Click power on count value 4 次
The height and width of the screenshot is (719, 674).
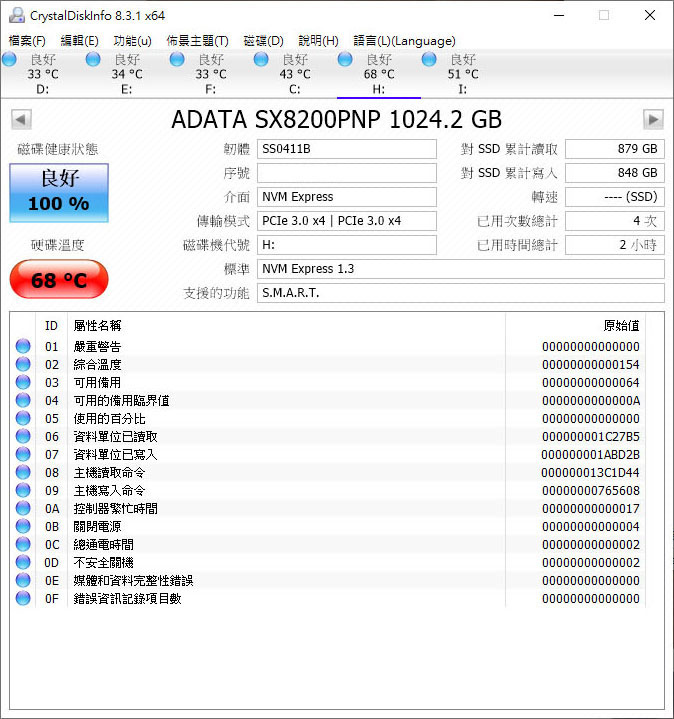[x=615, y=221]
